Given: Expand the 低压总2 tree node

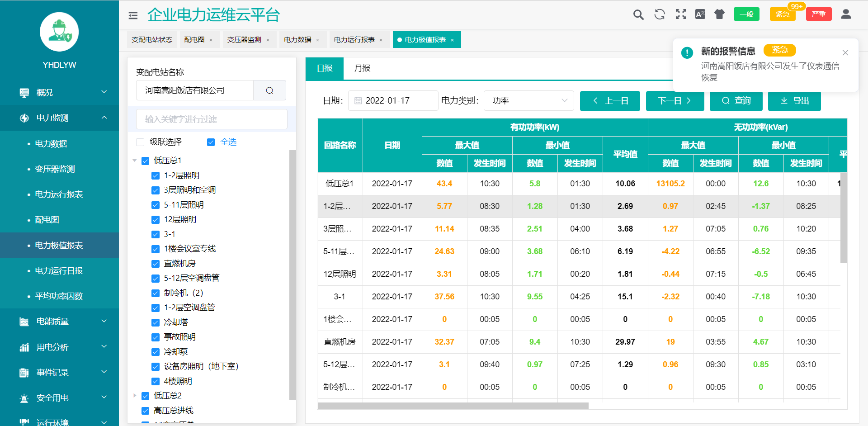Looking at the screenshot, I should click(x=135, y=396).
